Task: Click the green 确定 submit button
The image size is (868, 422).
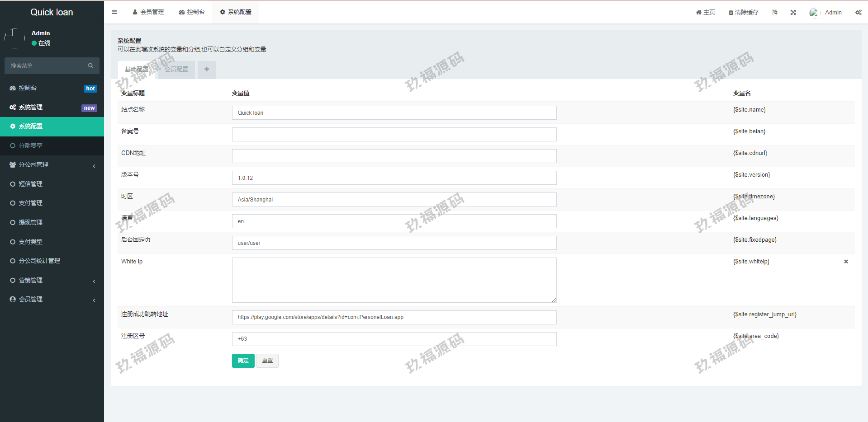Action: coord(243,361)
